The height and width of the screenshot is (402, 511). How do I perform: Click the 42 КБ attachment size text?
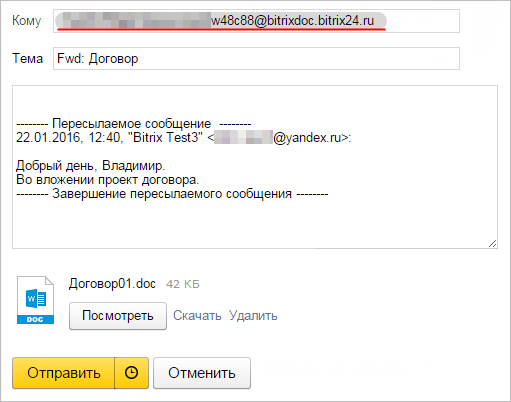pos(183,284)
